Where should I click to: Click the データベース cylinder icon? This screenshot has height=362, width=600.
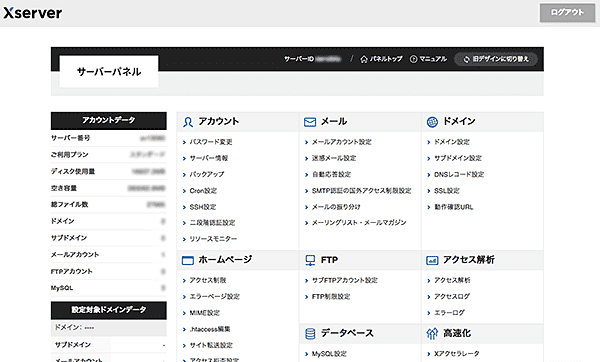(310, 334)
